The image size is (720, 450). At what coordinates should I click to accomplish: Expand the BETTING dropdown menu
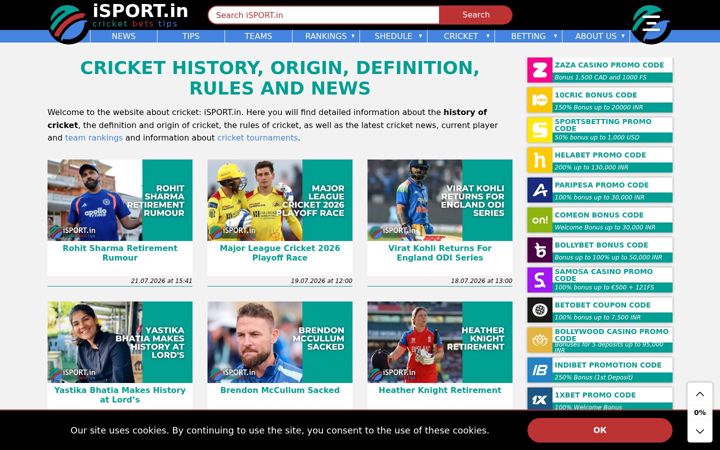coord(529,36)
